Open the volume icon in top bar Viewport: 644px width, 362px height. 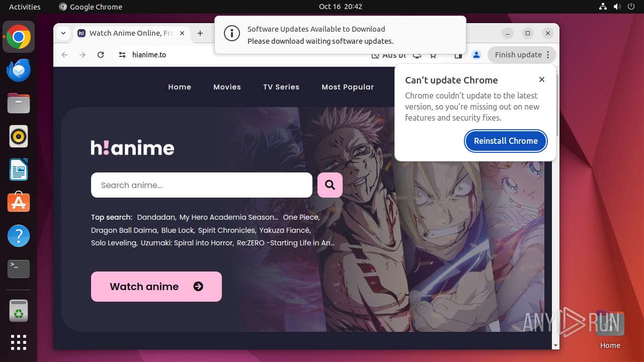(x=617, y=7)
